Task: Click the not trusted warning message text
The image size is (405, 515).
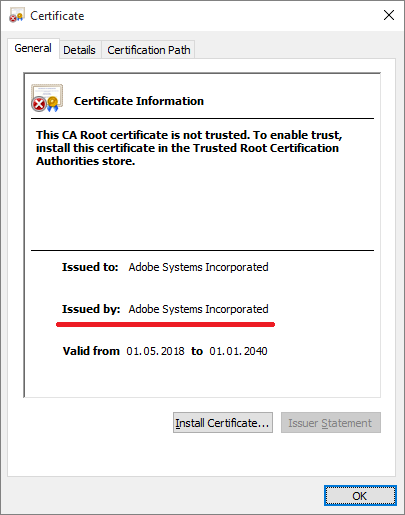Action: [189, 148]
